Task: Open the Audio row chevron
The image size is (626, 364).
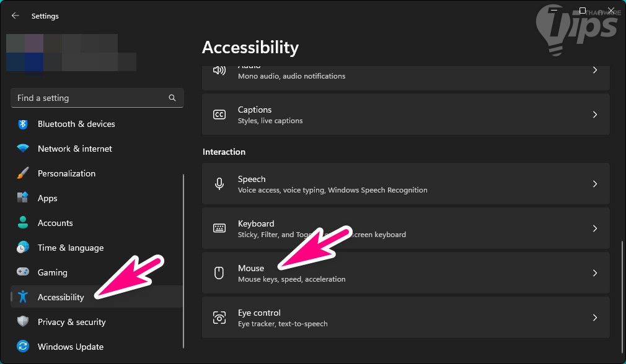Action: (594, 71)
